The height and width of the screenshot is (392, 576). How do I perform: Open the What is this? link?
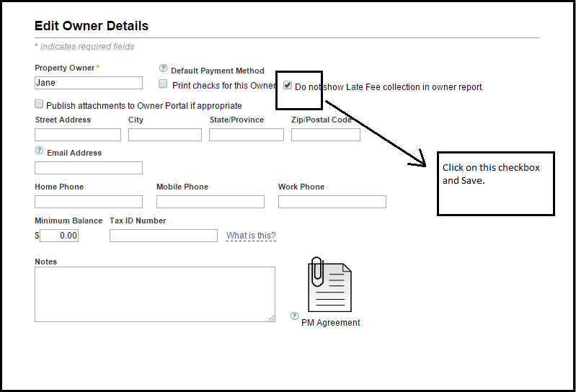pyautogui.click(x=251, y=236)
